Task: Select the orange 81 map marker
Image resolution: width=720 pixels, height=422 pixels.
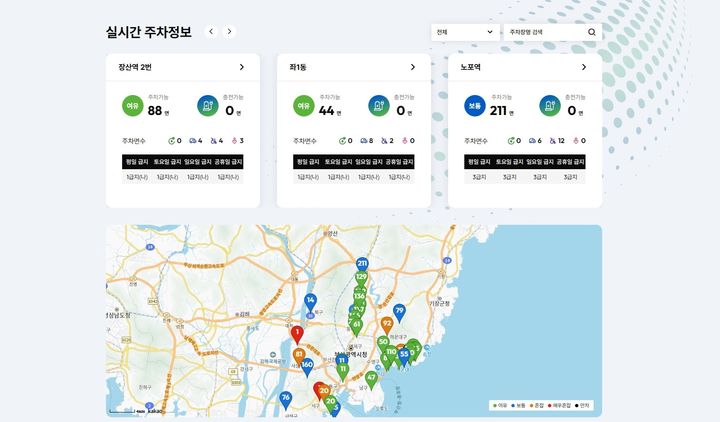Action: (x=299, y=355)
